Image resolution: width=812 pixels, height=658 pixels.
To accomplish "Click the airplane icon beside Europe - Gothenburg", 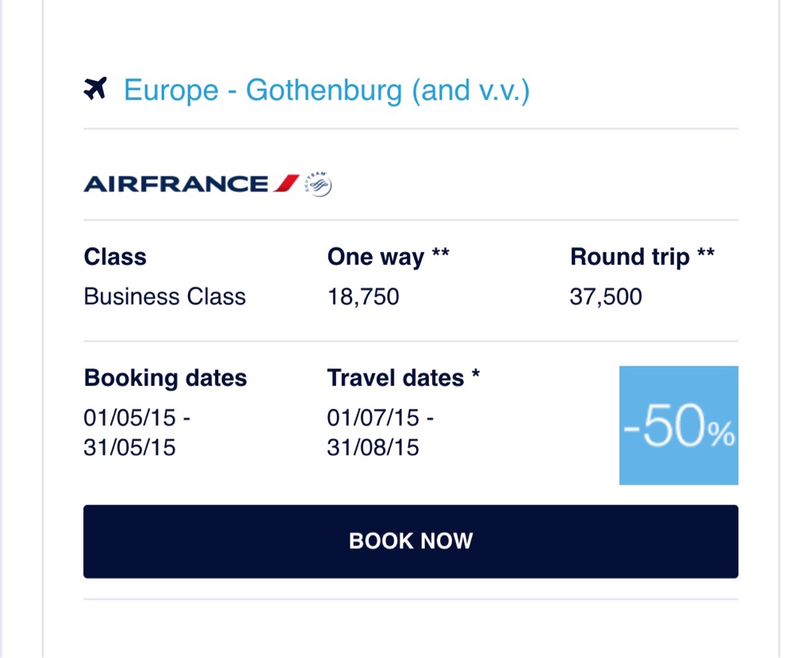I will coord(94,89).
